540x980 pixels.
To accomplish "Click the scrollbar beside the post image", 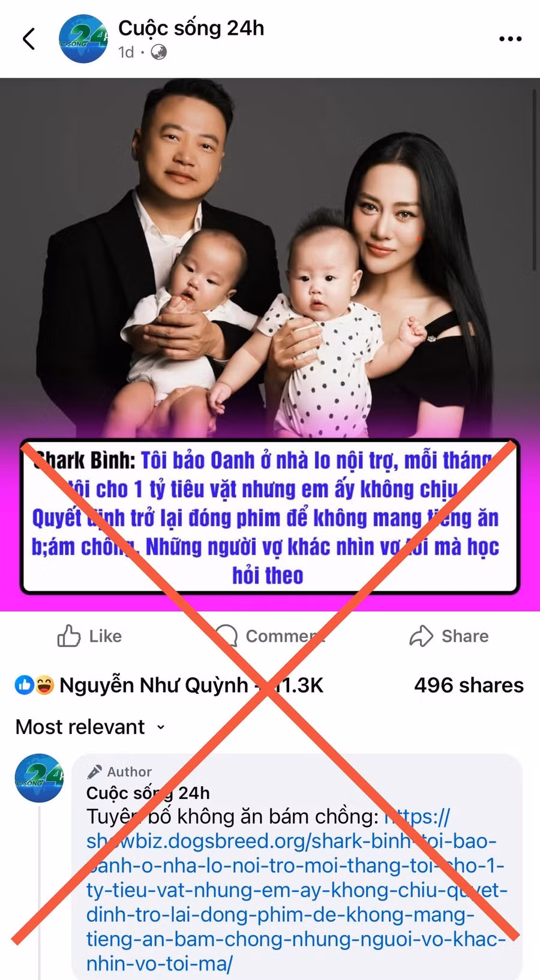I will click(x=535, y=180).
